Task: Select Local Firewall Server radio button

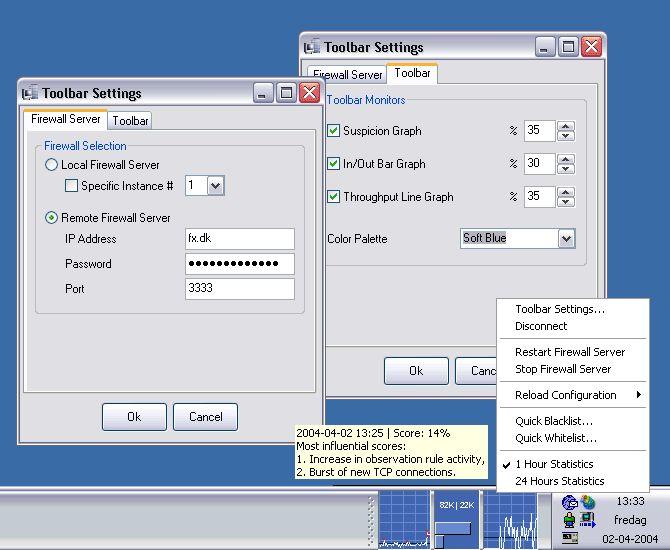Action: [51, 165]
